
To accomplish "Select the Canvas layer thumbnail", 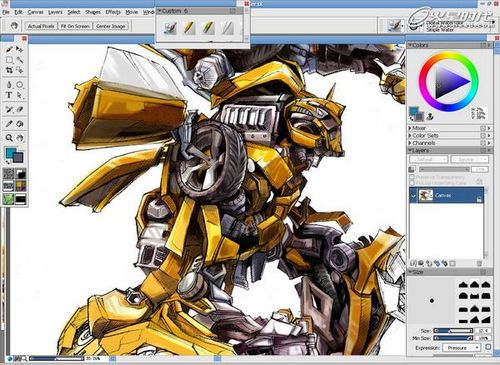I will coord(426,195).
